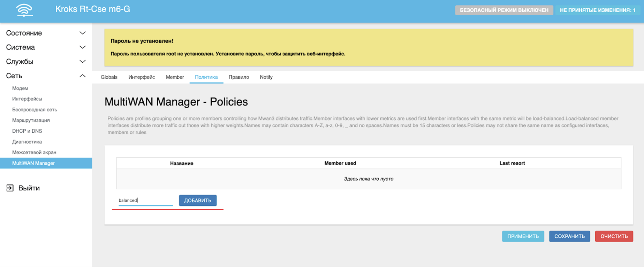
Task: Open unaccepted changes indicator
Action: (x=597, y=10)
